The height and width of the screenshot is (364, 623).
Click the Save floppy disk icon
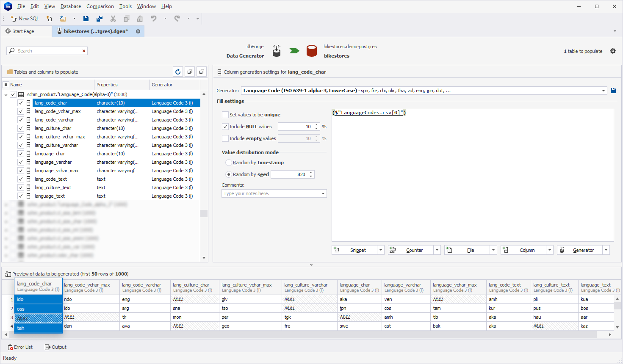coord(86,19)
